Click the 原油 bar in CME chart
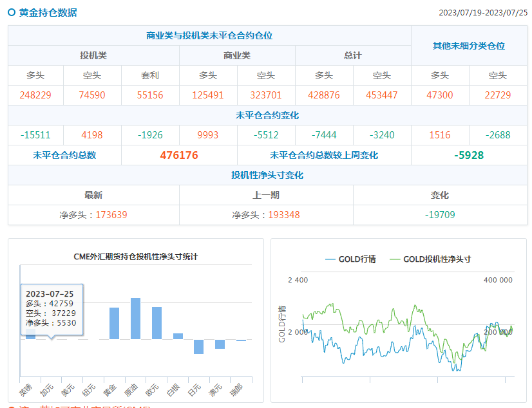The image size is (532, 408). pyautogui.click(x=135, y=319)
